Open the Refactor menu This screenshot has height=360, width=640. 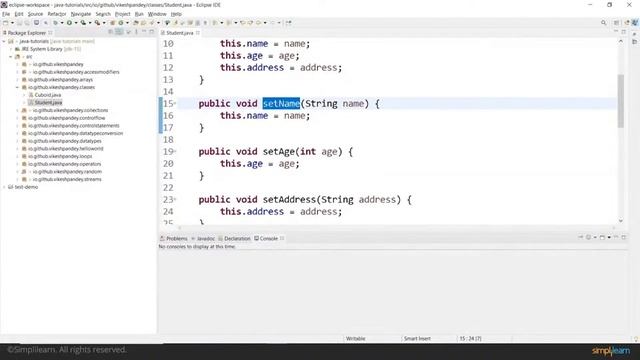click(x=57, y=14)
